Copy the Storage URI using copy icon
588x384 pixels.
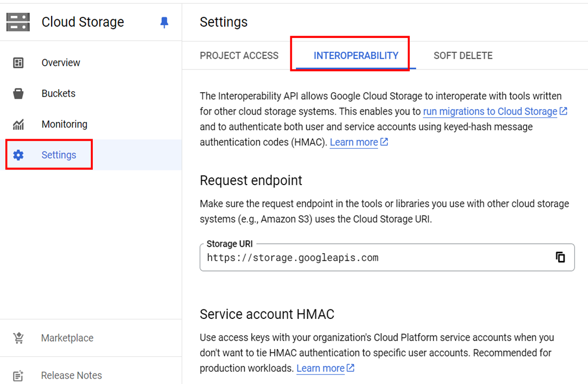point(560,257)
